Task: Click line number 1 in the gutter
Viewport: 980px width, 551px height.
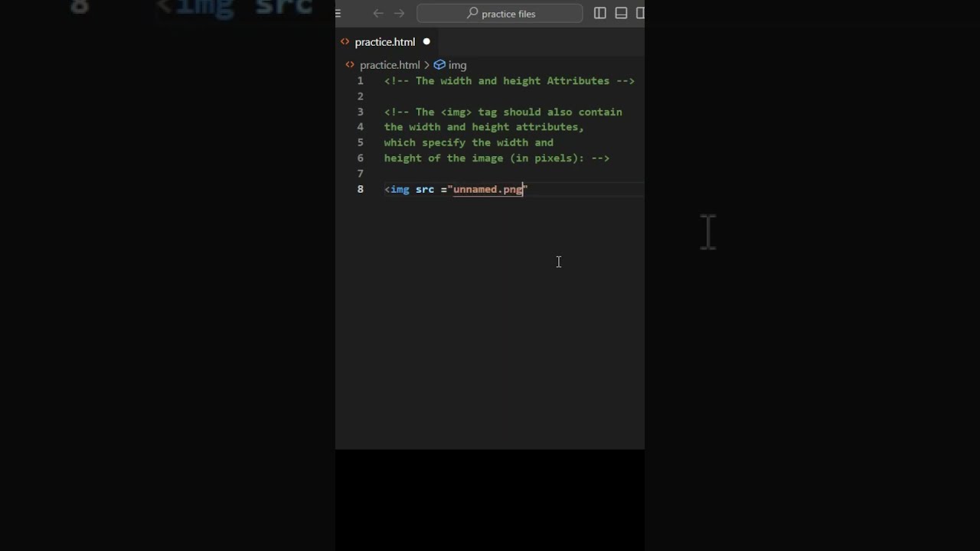Action: click(360, 81)
